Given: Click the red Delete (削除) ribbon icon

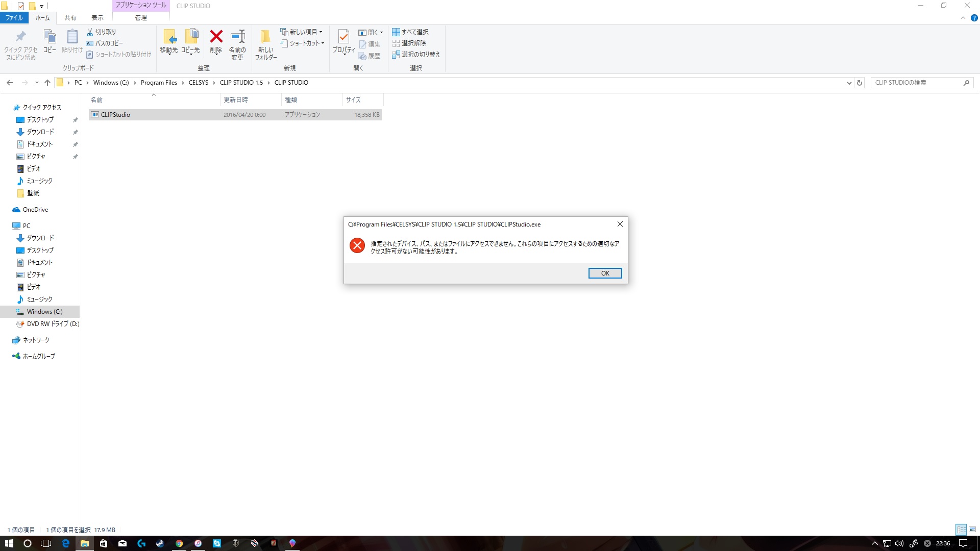Looking at the screenshot, I should pos(216,37).
